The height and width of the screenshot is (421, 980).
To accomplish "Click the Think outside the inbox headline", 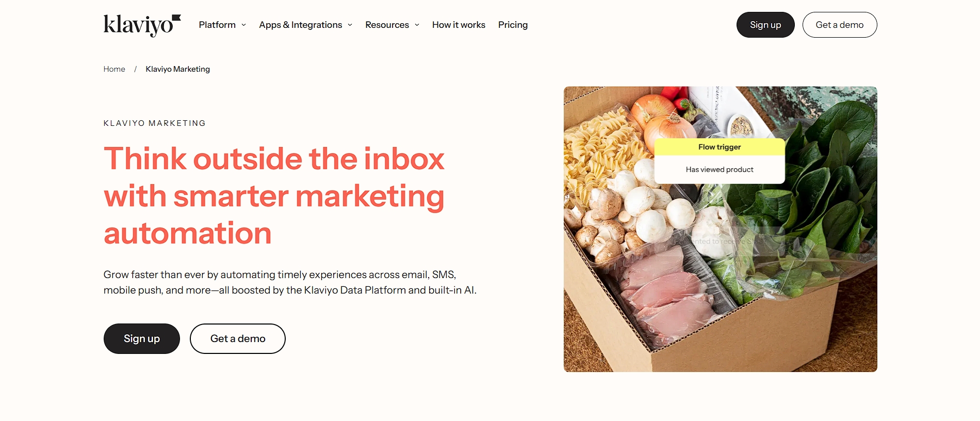I will pyautogui.click(x=274, y=196).
